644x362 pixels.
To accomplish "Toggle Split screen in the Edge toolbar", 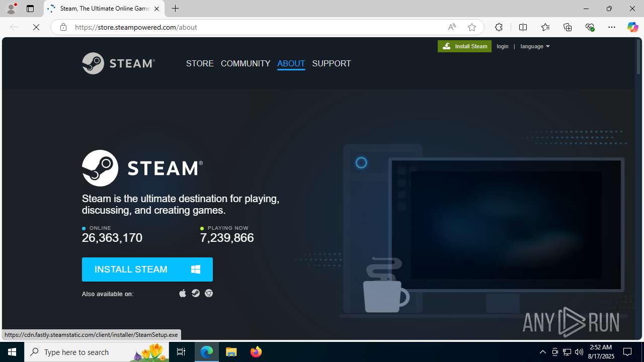I will click(523, 27).
